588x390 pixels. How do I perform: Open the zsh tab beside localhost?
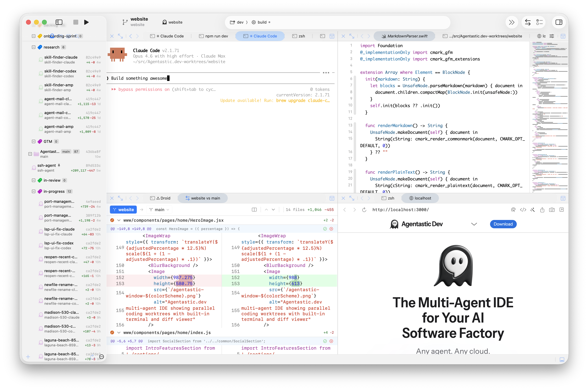coord(388,198)
